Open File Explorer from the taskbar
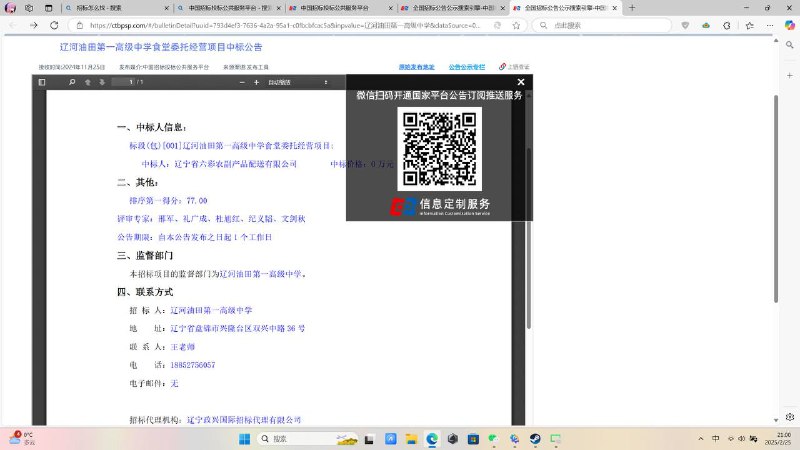Viewport: 800px width, 450px height. pyautogui.click(x=411, y=439)
